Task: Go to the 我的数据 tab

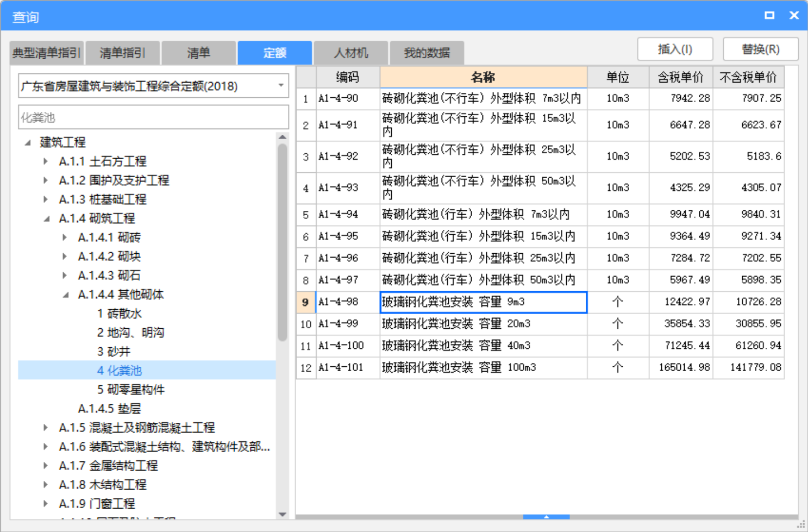Action: 427,53
